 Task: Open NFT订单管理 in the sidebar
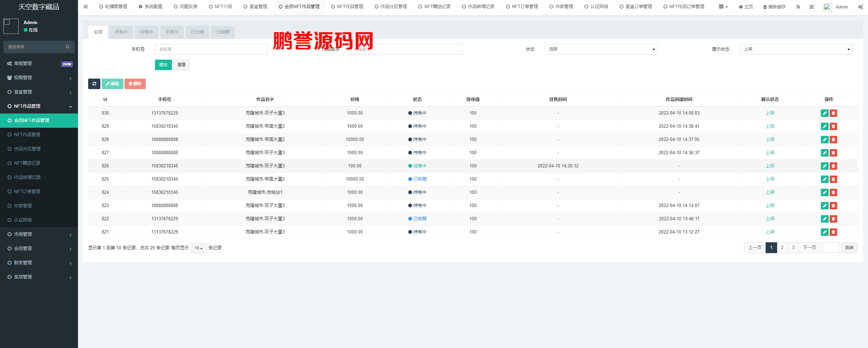pyautogui.click(x=39, y=191)
